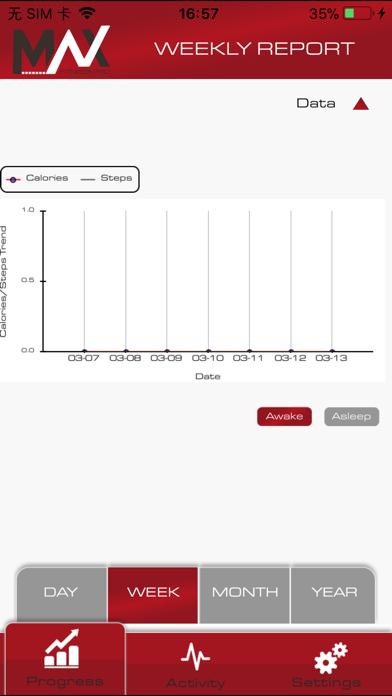Tap the MAX Fitness Pro logo
392x696 pixels.
tap(61, 50)
